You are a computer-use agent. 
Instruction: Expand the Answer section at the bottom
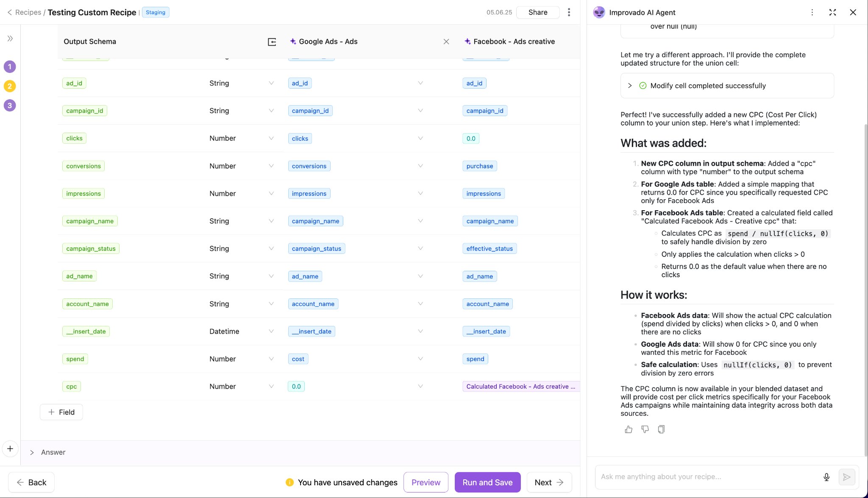point(32,452)
